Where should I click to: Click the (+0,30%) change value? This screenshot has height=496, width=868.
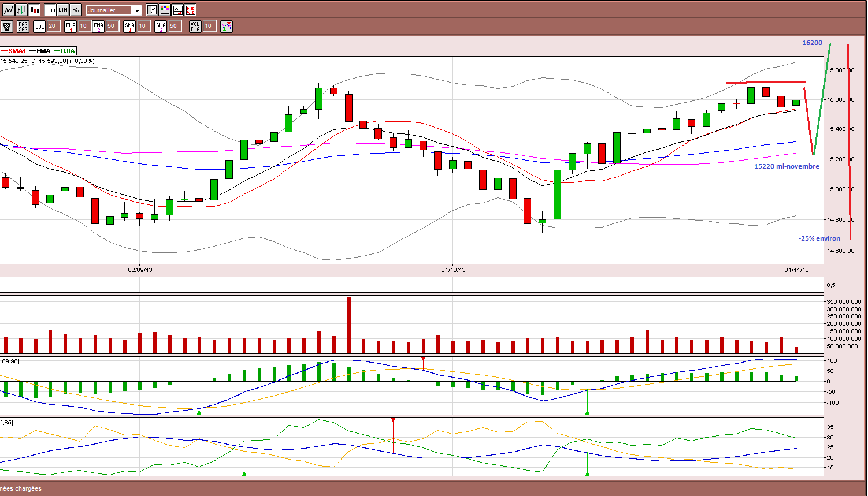click(x=82, y=61)
